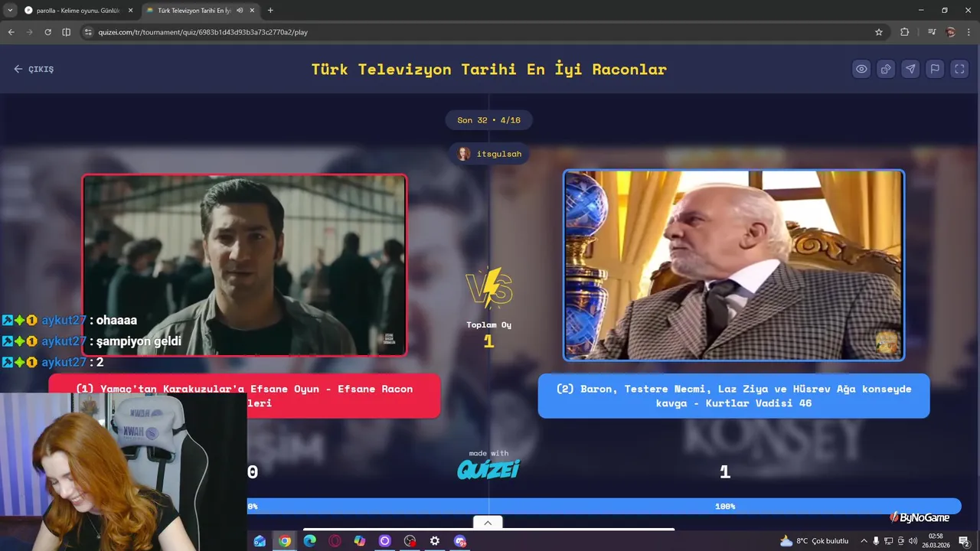Open Opera browser from taskbar

point(335,541)
